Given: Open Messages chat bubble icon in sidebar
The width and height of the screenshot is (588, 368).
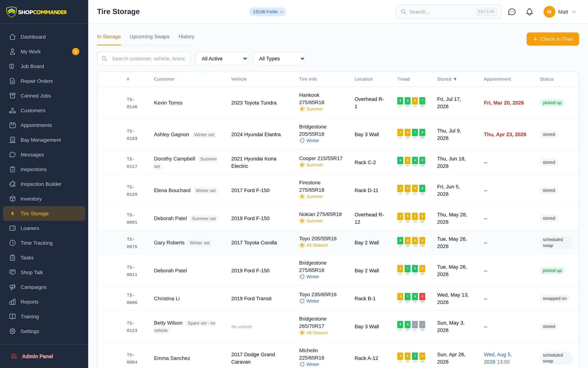Looking at the screenshot, I should click(12, 155).
